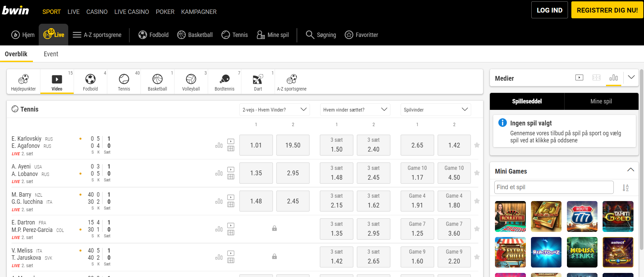Image resolution: width=644 pixels, height=277 pixels.
Task: Open Mine spil in navigation bar
Action: click(x=273, y=35)
